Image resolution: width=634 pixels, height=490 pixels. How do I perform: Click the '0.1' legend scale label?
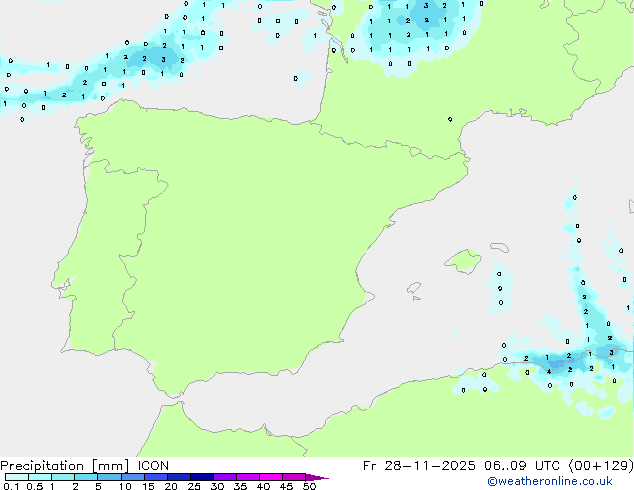click(x=11, y=486)
